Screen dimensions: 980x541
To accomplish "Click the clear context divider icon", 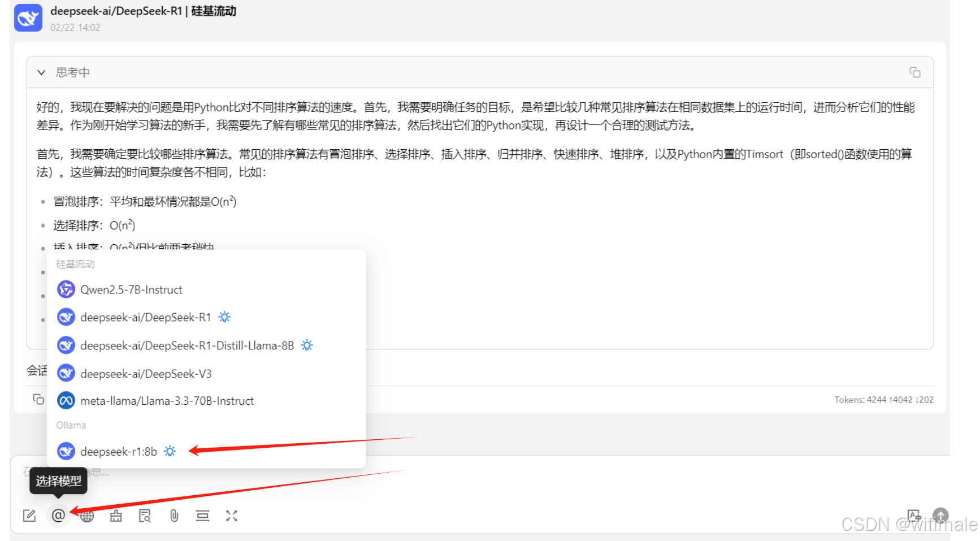I will tap(202, 516).
